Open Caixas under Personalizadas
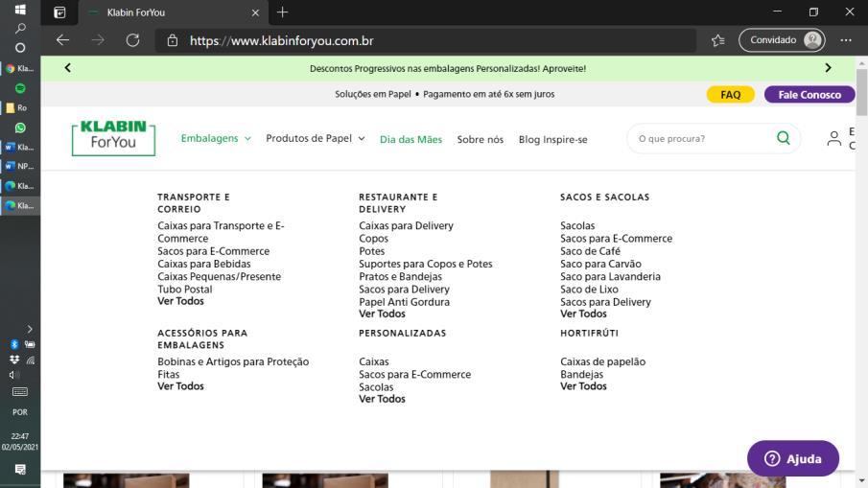The height and width of the screenshot is (488, 868). click(374, 361)
